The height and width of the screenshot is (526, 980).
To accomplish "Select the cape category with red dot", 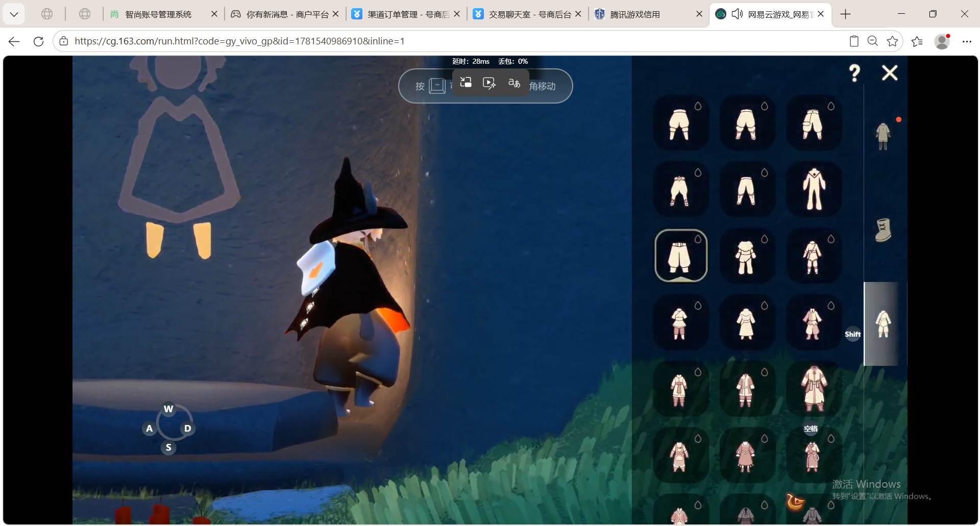I will pyautogui.click(x=883, y=136).
